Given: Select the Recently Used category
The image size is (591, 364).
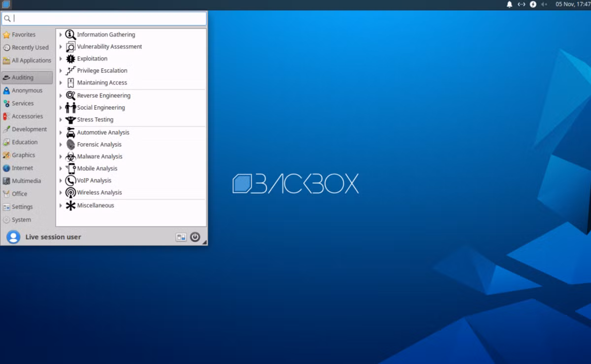Looking at the screenshot, I should pos(27,48).
